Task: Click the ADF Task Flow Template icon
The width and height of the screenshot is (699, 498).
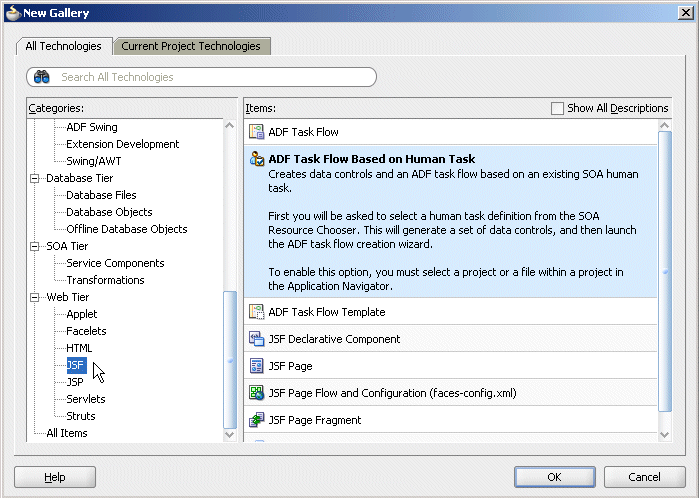Action: pos(256,312)
